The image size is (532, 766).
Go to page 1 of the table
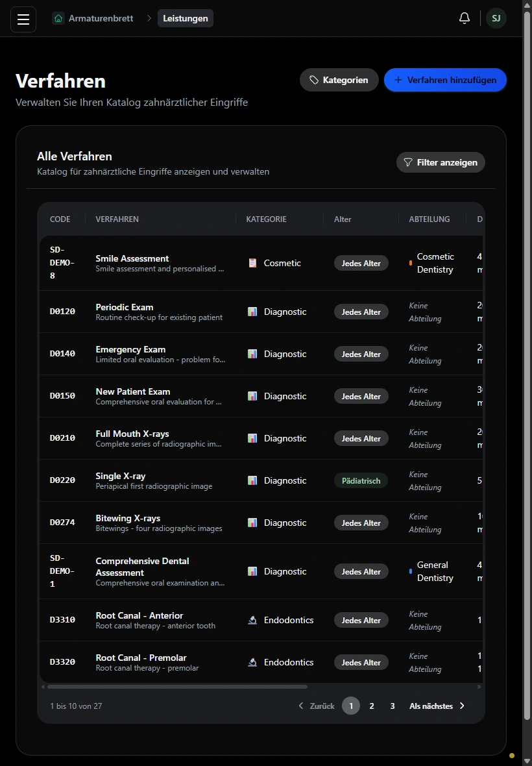[x=351, y=706]
